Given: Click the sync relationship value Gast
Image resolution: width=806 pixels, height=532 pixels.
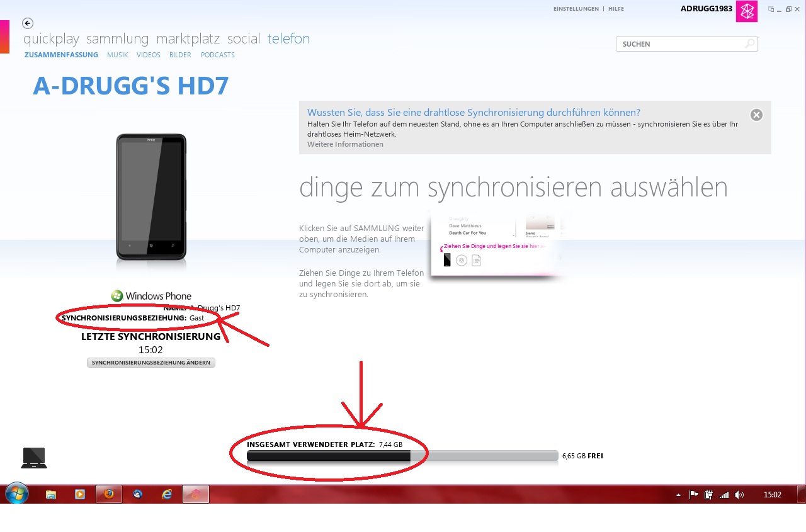Looking at the screenshot, I should coord(196,319).
